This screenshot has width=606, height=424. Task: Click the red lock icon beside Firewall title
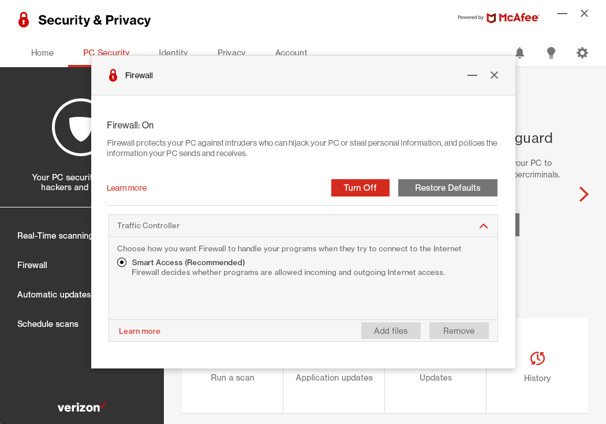pos(113,75)
